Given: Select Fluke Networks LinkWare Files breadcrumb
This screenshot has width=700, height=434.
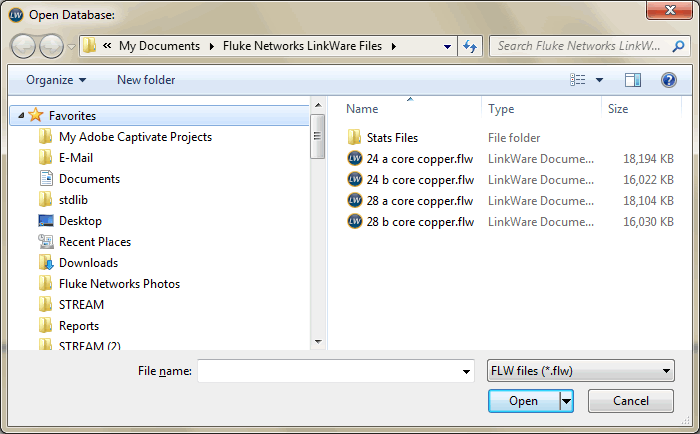Looking at the screenshot, I should tap(302, 46).
